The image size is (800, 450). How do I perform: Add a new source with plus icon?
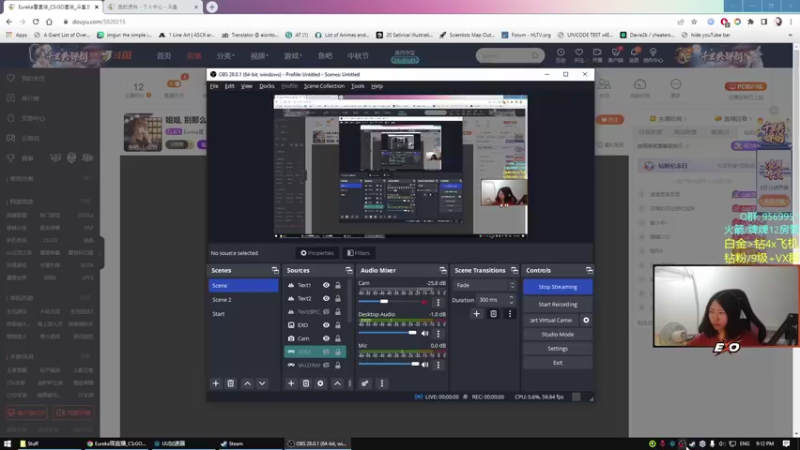point(291,383)
